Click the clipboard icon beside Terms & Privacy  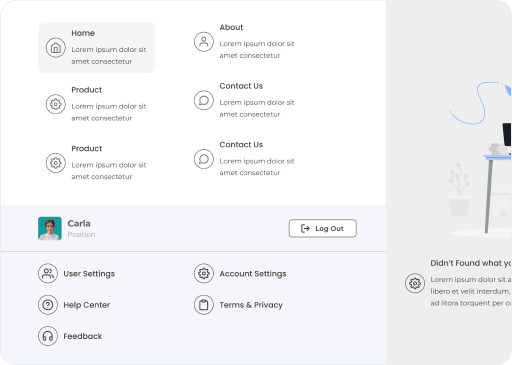click(204, 305)
